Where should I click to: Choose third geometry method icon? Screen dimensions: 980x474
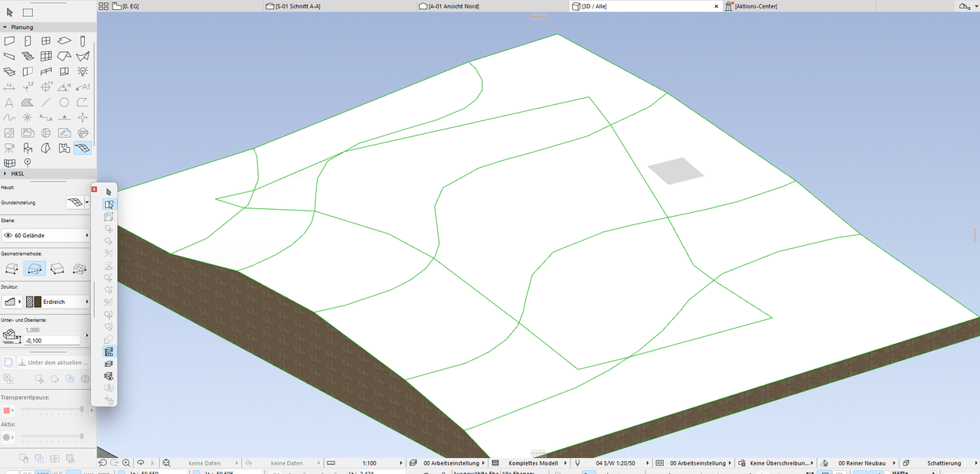point(57,268)
